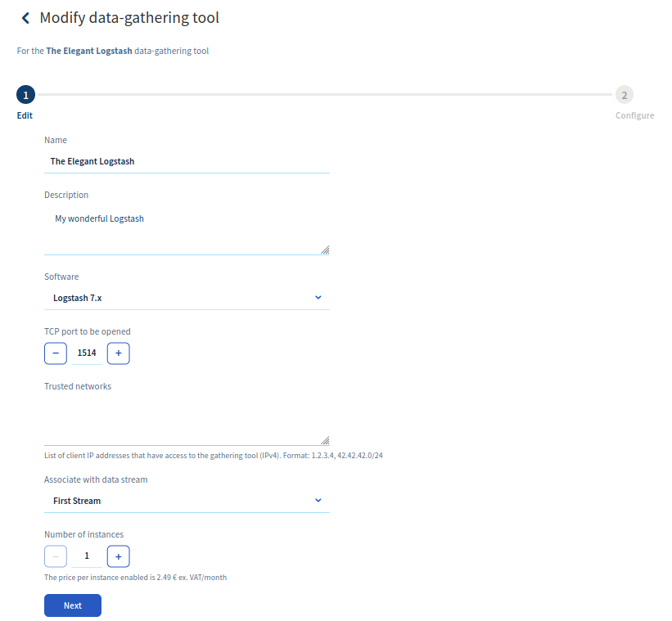Click the First Stream dropdown chevron

tap(318, 500)
